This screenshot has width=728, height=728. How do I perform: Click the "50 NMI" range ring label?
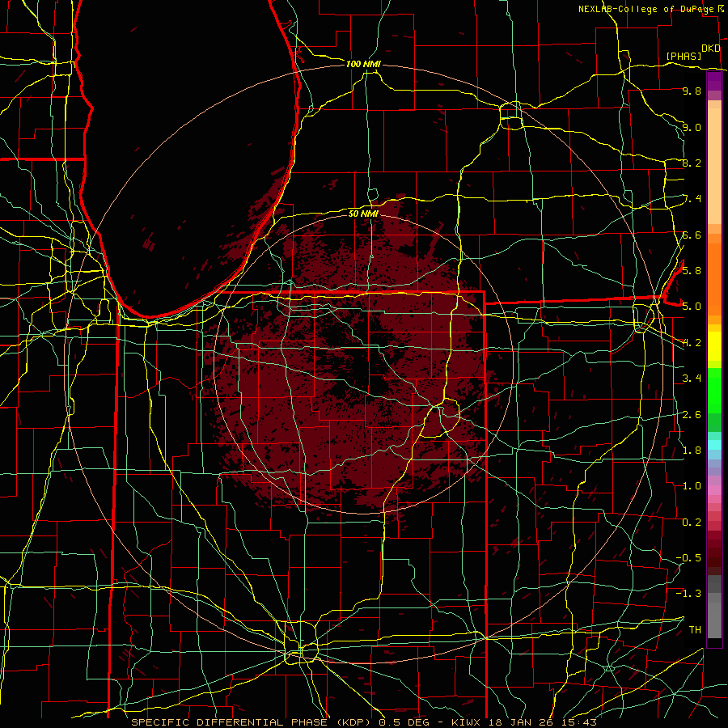tap(363, 214)
